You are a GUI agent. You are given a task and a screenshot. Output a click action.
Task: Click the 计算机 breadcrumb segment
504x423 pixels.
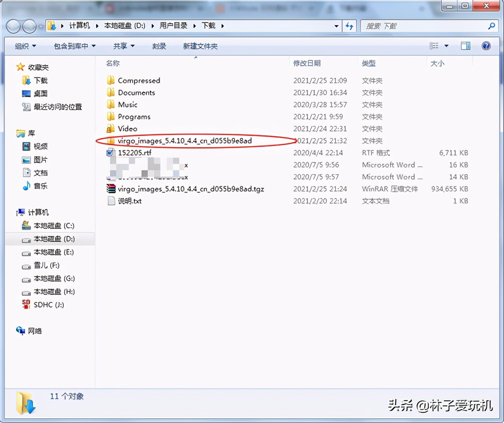[79, 26]
